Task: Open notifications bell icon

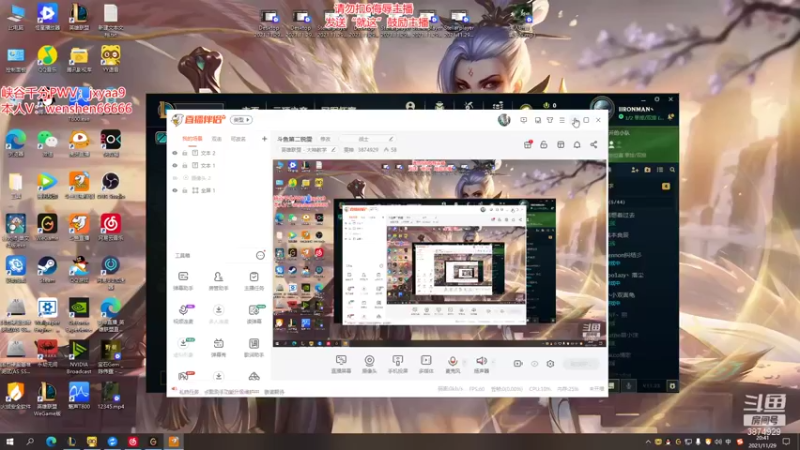Action: 577,145
